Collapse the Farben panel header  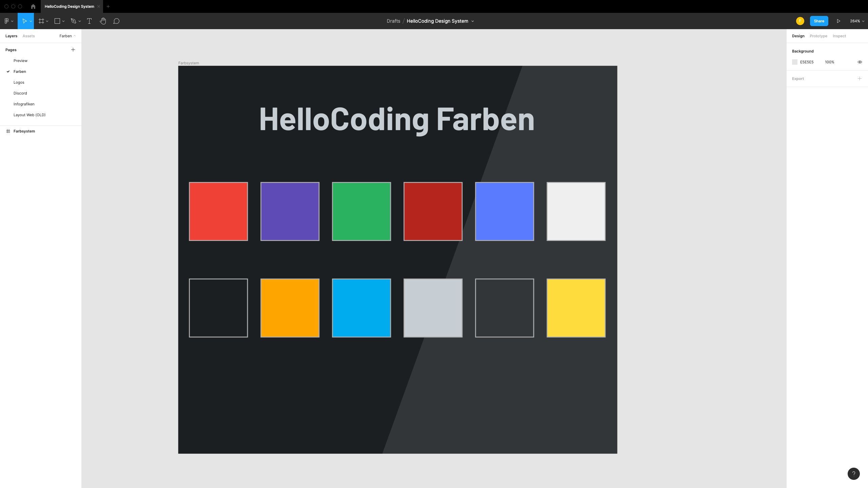tap(75, 36)
